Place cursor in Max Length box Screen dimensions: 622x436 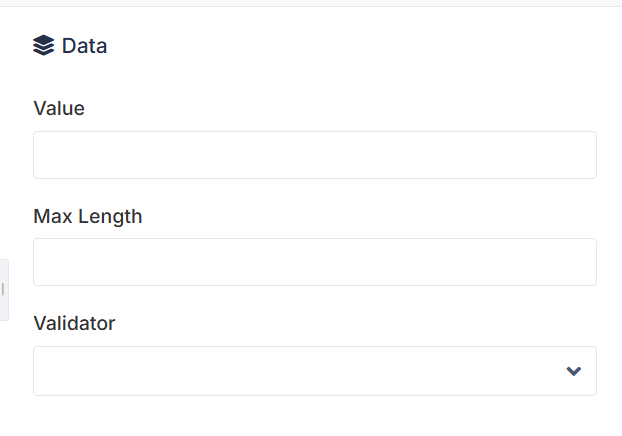315,262
